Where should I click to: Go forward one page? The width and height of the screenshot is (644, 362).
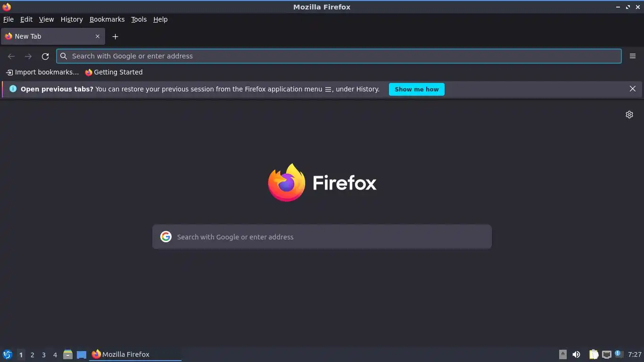[x=28, y=56]
